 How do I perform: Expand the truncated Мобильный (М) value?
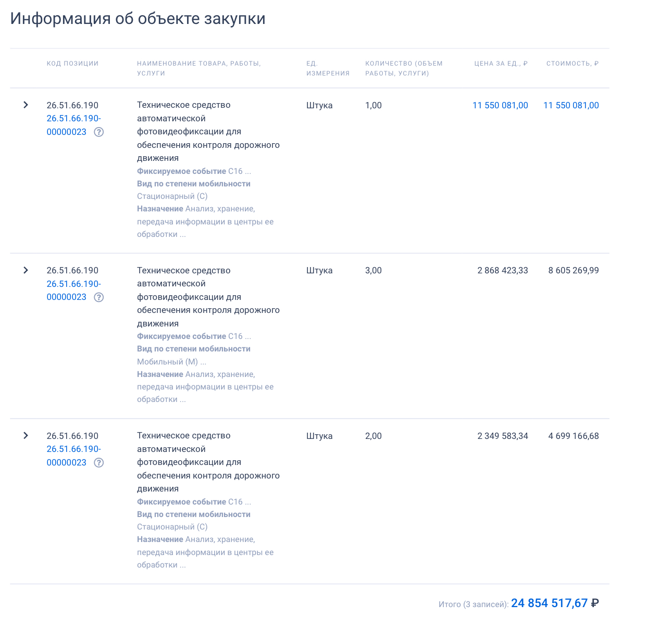coord(203,362)
